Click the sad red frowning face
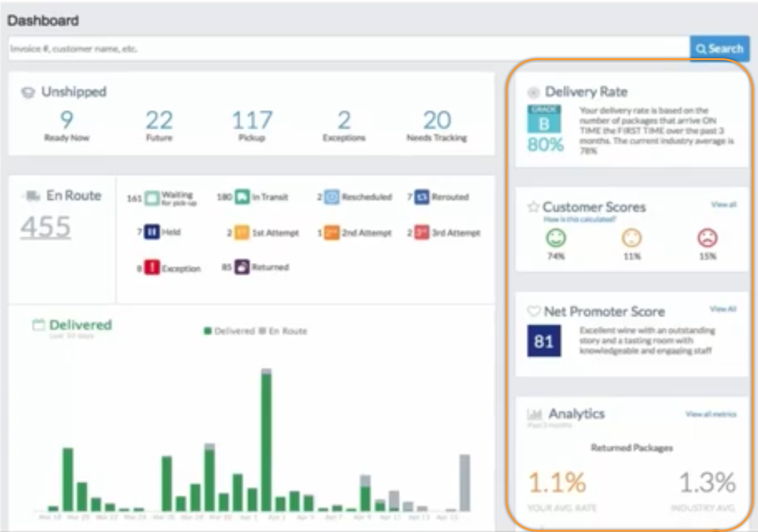Image resolution: width=758 pixels, height=532 pixels. click(x=707, y=238)
